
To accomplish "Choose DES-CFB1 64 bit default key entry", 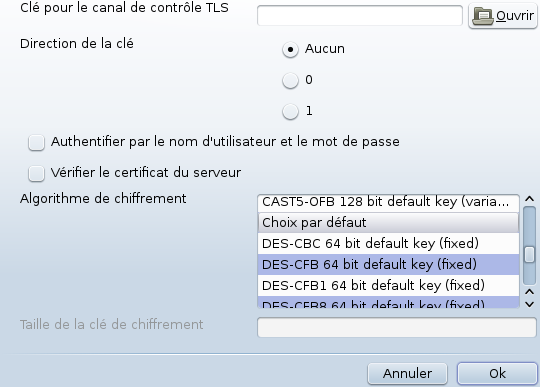I will [x=388, y=285].
